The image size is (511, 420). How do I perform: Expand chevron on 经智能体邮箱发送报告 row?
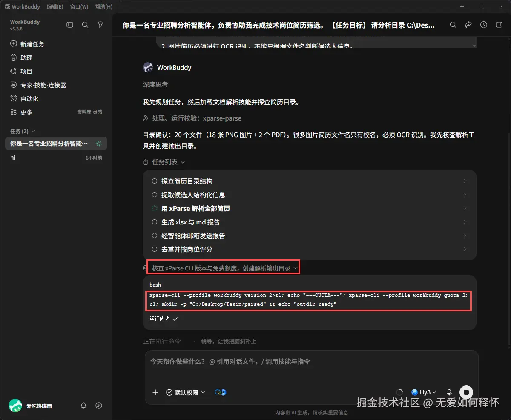(465, 236)
